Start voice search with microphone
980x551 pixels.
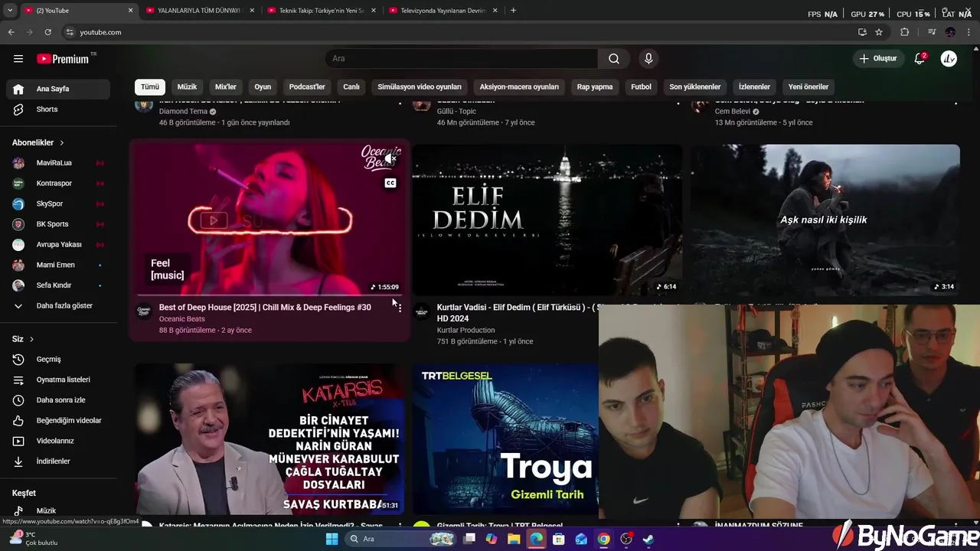coord(648,59)
